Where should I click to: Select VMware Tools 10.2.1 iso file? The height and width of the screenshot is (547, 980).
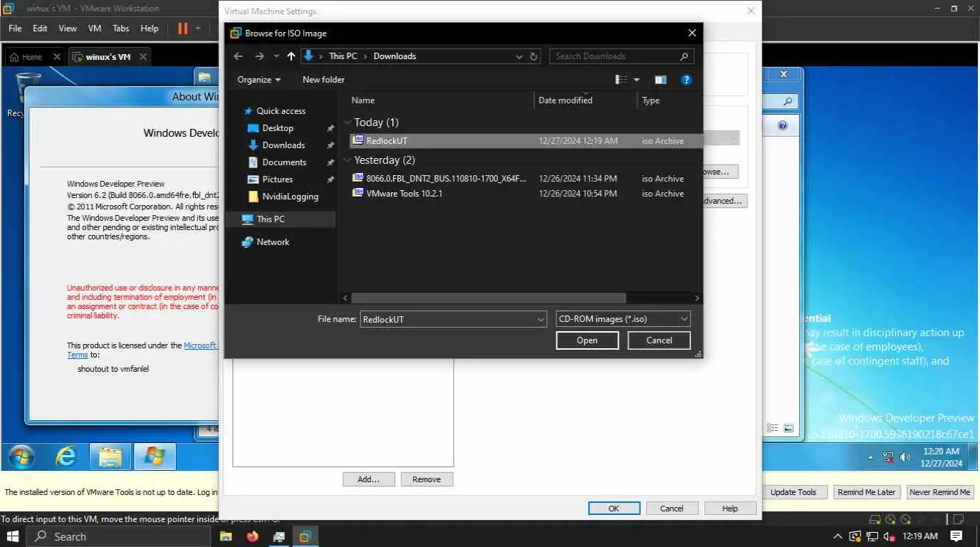(526, 194)
